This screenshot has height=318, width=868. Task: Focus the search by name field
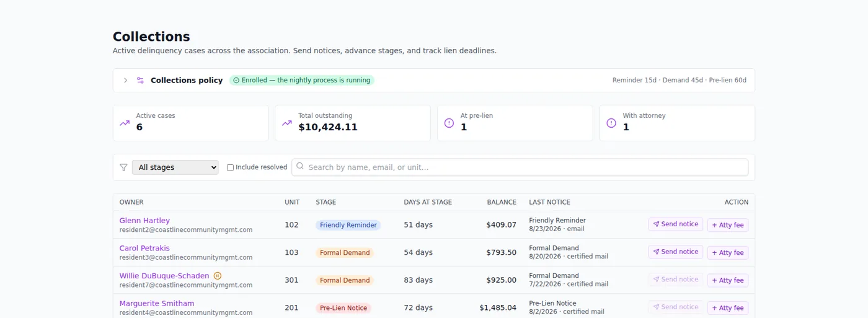520,167
